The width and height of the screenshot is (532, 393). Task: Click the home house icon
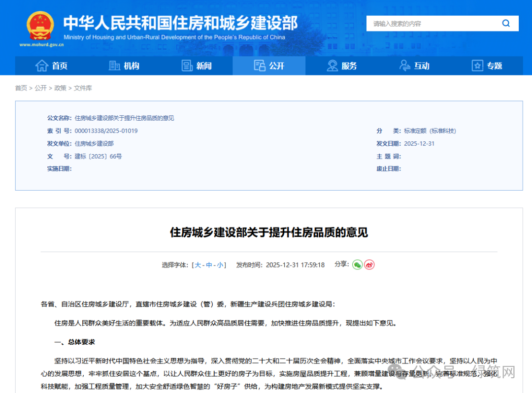[x=42, y=65]
